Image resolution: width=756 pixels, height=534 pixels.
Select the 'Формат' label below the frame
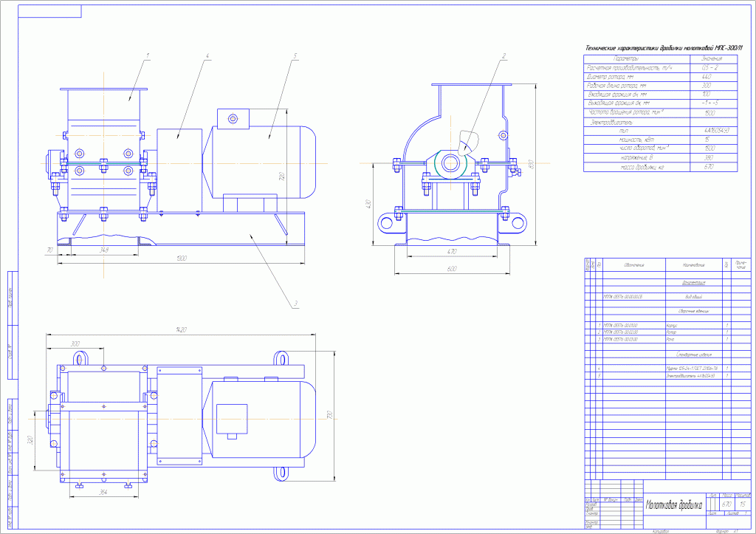point(722,531)
